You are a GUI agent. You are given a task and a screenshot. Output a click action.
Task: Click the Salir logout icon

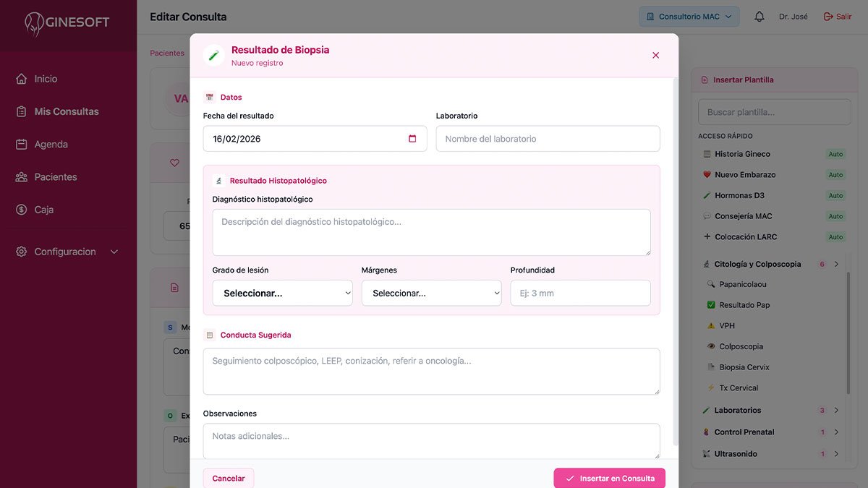(x=829, y=17)
